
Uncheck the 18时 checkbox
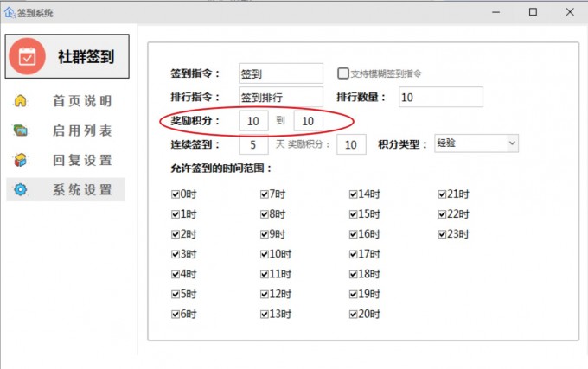[x=353, y=274]
